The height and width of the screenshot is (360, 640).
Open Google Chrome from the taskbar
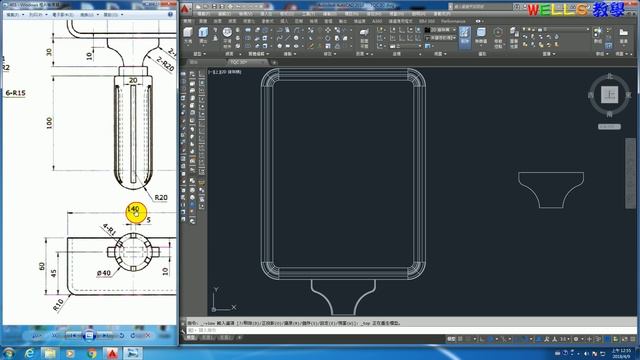point(92,353)
